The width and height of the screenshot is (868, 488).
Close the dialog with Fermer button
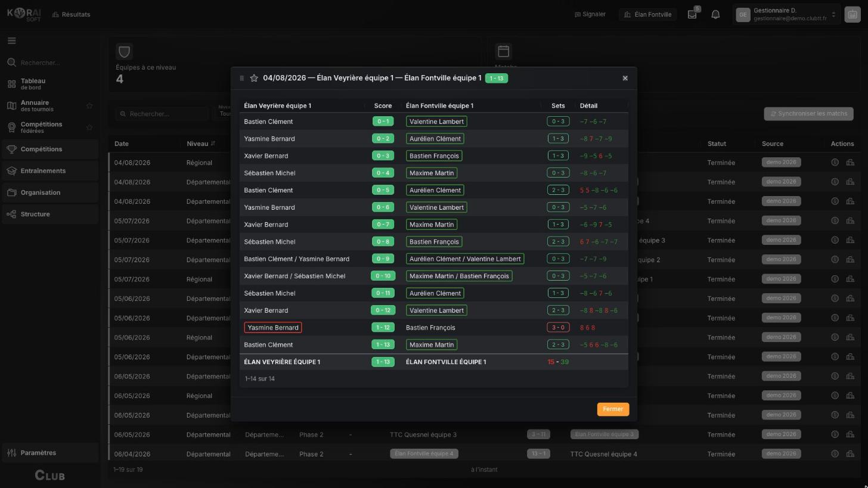click(613, 409)
